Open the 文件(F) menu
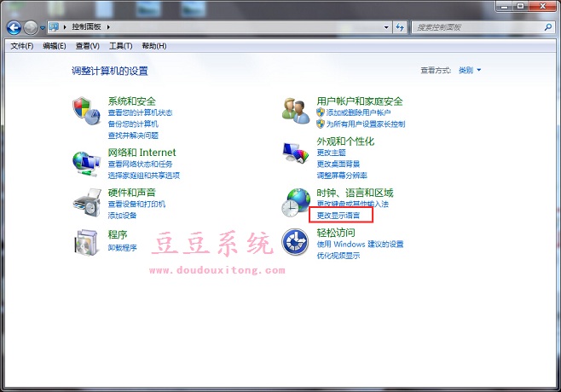The width and height of the screenshot is (561, 392). click(21, 46)
